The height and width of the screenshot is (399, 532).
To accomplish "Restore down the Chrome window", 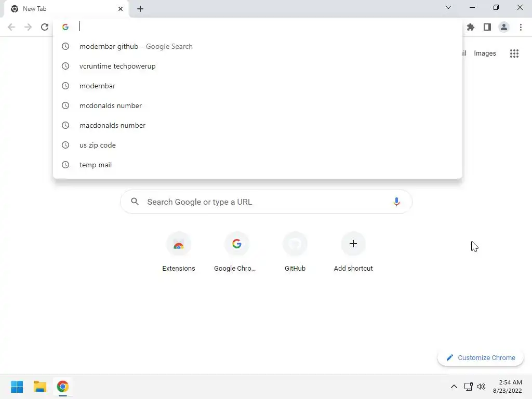I will [x=496, y=7].
